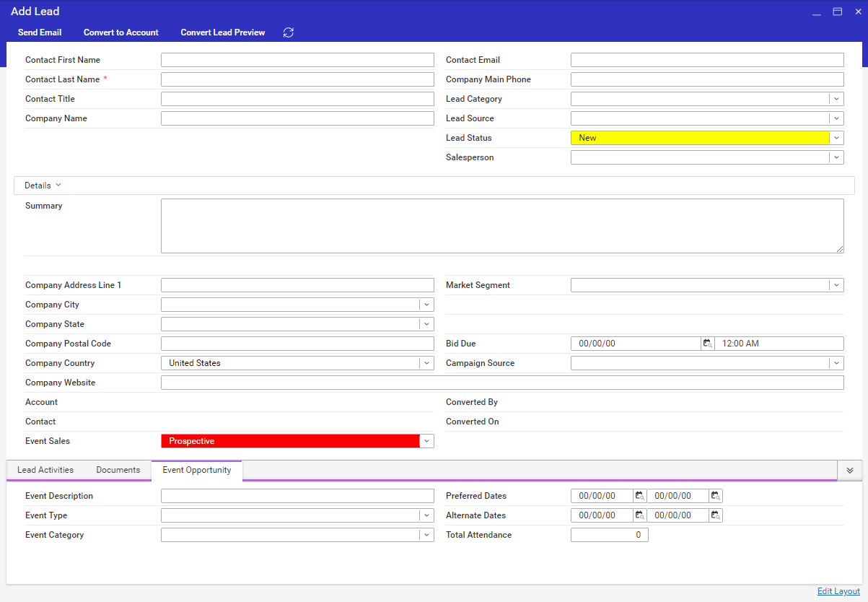The width and height of the screenshot is (868, 602).
Task: Open the Market Segment dropdown
Action: click(x=836, y=285)
